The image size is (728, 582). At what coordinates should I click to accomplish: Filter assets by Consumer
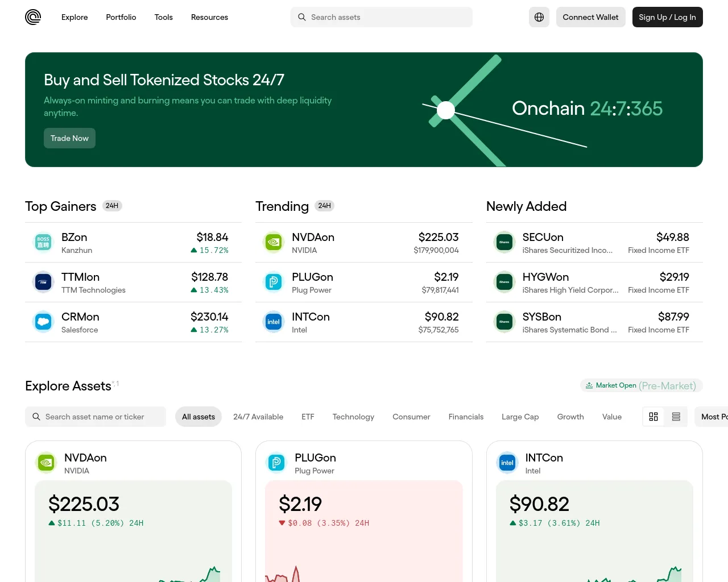(x=411, y=417)
